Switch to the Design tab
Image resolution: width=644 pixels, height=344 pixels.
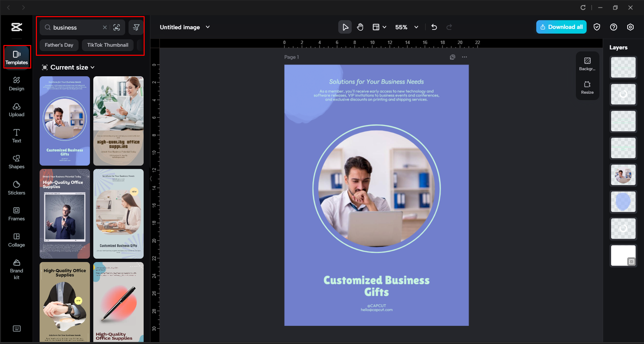pyautogui.click(x=16, y=84)
